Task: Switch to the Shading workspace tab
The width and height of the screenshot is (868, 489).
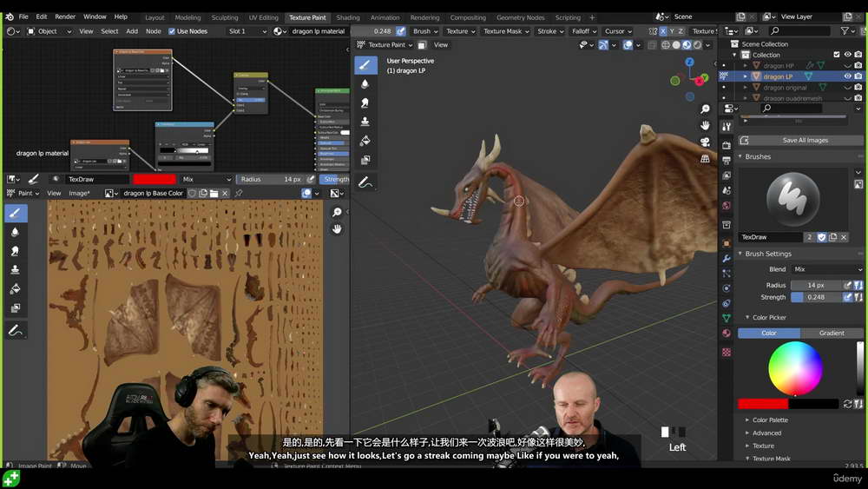Action: coord(348,17)
